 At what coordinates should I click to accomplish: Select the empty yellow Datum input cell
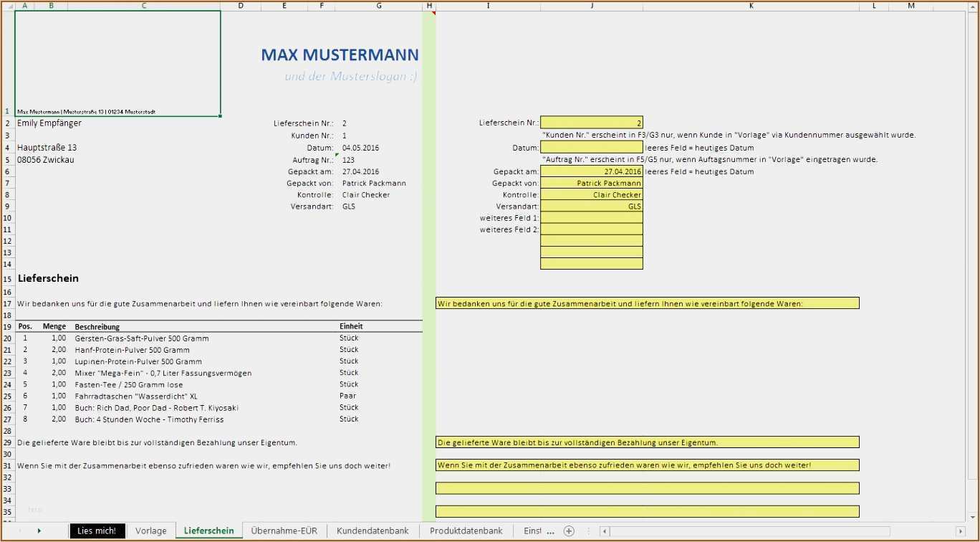coord(591,147)
